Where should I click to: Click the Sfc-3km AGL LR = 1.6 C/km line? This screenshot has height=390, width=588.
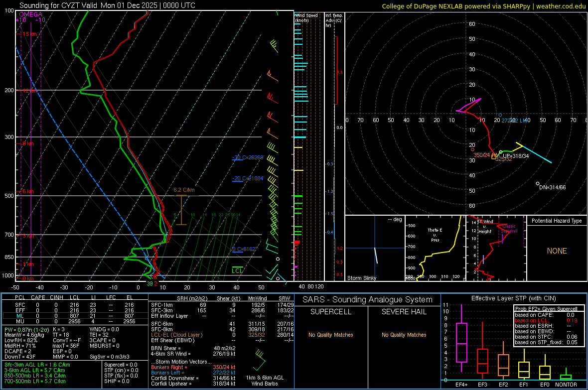[37, 365]
